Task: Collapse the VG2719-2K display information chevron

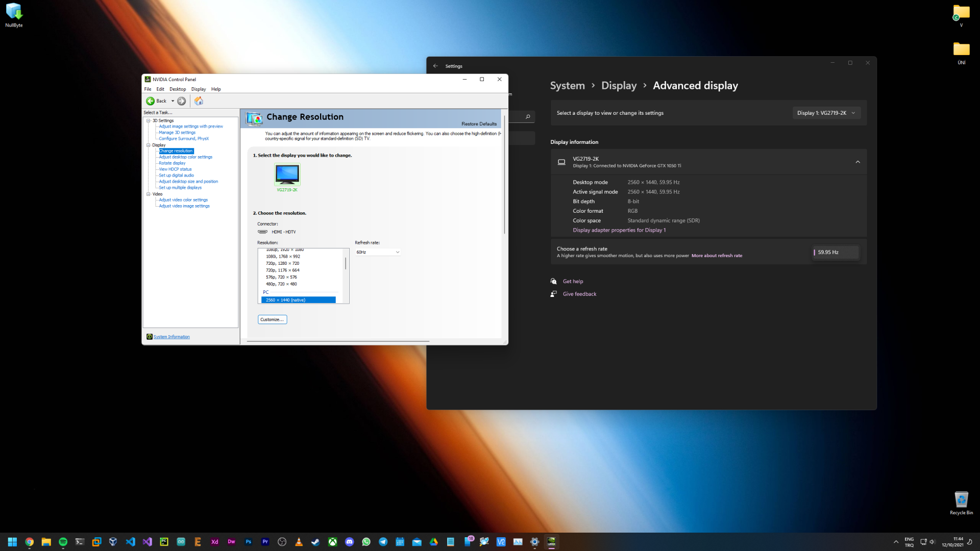Action: [x=857, y=162]
